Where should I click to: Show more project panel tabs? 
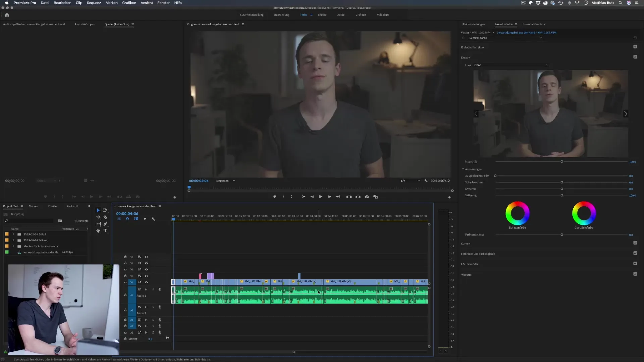[89, 206]
